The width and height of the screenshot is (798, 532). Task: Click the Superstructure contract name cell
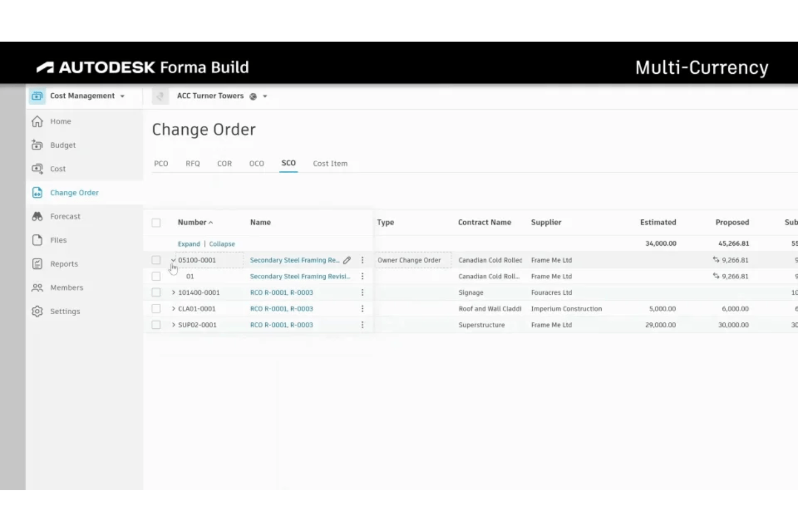click(481, 324)
